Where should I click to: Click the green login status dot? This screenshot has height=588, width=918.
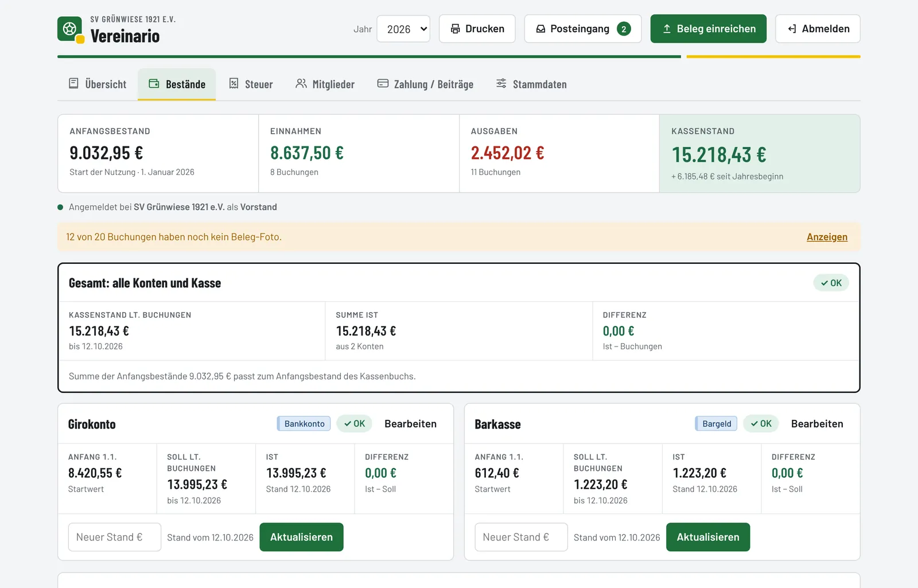60,207
